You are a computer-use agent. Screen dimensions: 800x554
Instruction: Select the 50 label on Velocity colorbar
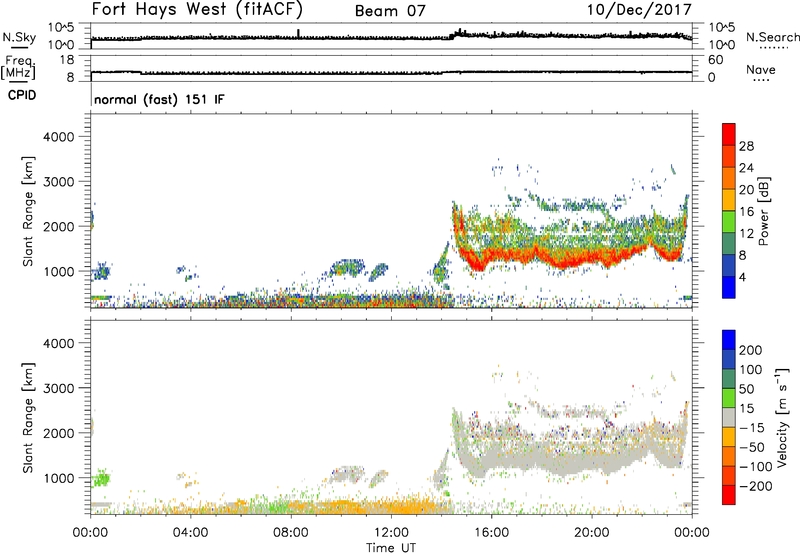coord(746,389)
